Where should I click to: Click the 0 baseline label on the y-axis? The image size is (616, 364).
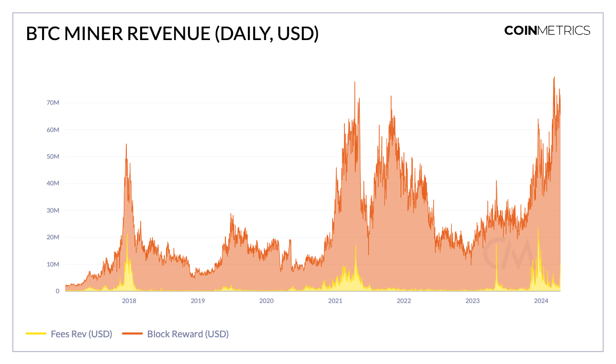pos(58,291)
